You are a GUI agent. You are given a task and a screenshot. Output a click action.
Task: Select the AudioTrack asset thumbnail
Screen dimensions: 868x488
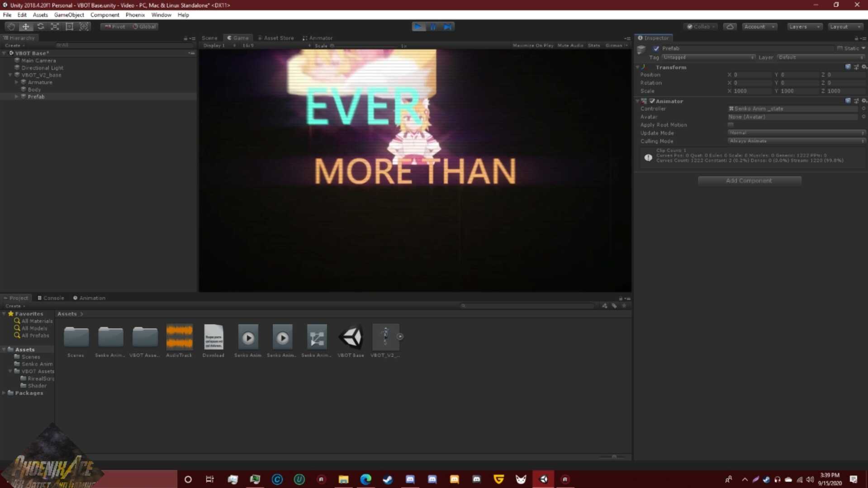179,337
